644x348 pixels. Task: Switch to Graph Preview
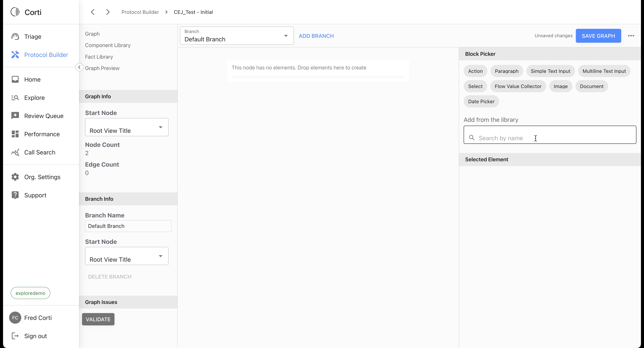(x=102, y=68)
